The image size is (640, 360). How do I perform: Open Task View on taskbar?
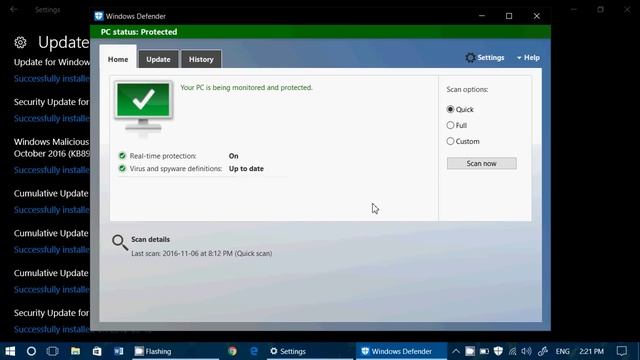(x=53, y=351)
